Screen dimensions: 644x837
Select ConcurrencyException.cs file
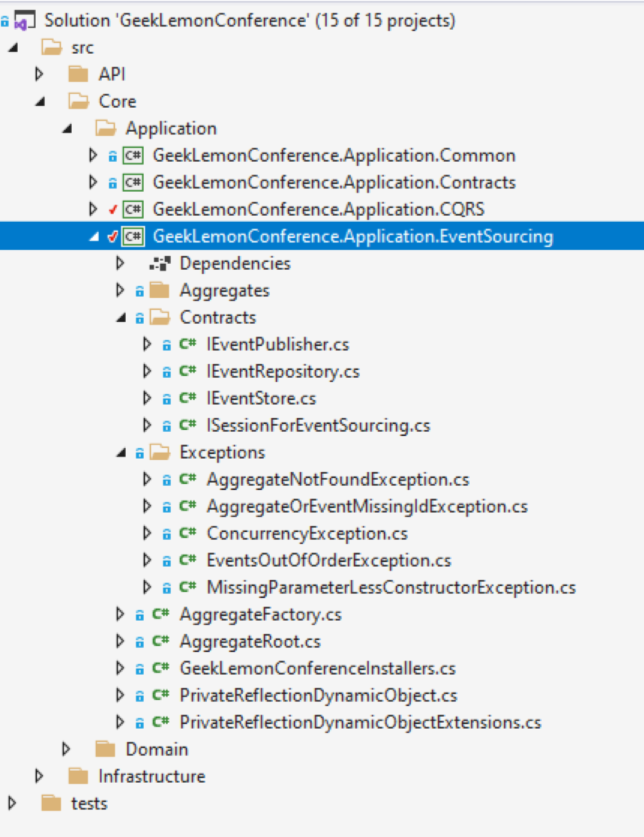(307, 534)
